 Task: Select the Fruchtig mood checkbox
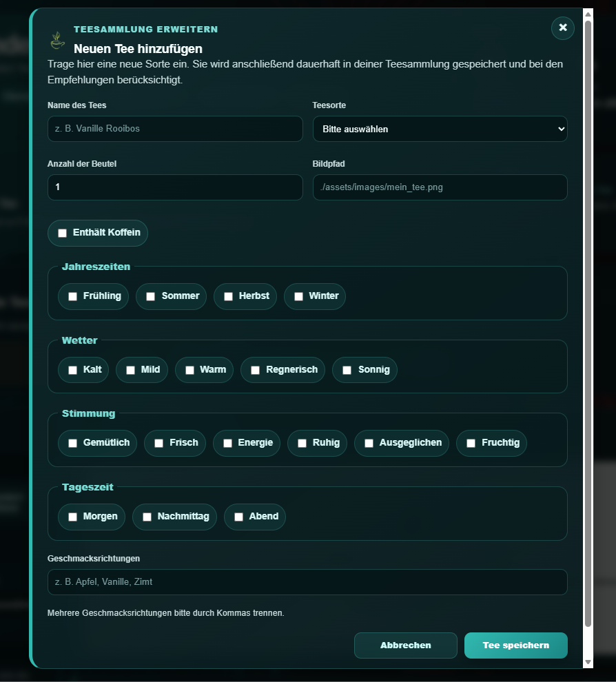pos(471,443)
